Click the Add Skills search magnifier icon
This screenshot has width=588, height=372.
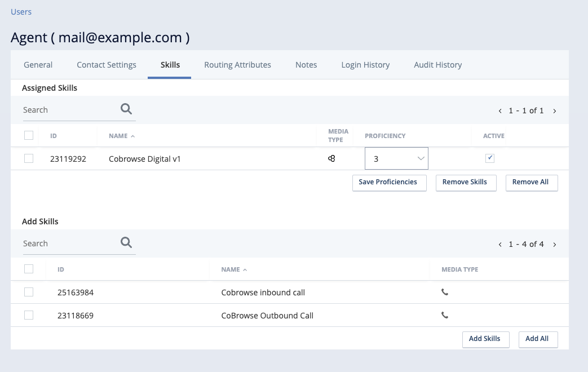click(x=126, y=243)
